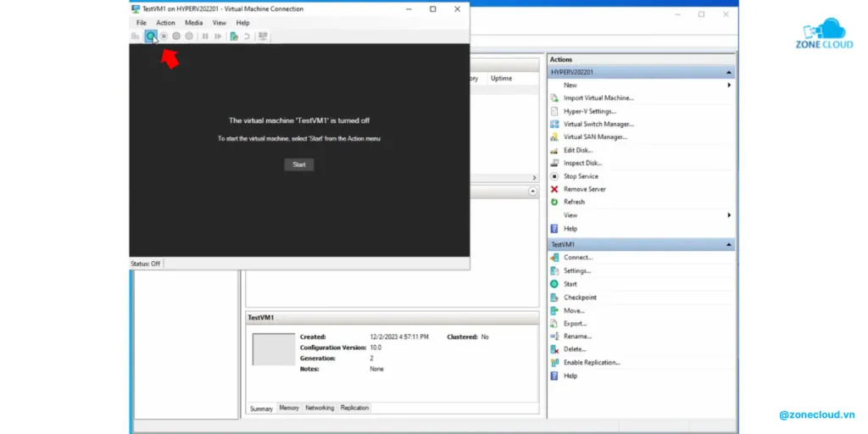Click Connect... under TestVM1

pyautogui.click(x=578, y=258)
